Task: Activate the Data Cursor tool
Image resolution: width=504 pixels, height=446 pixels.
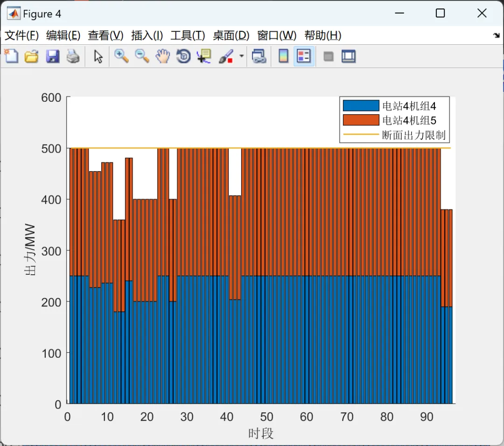Action: coord(204,56)
